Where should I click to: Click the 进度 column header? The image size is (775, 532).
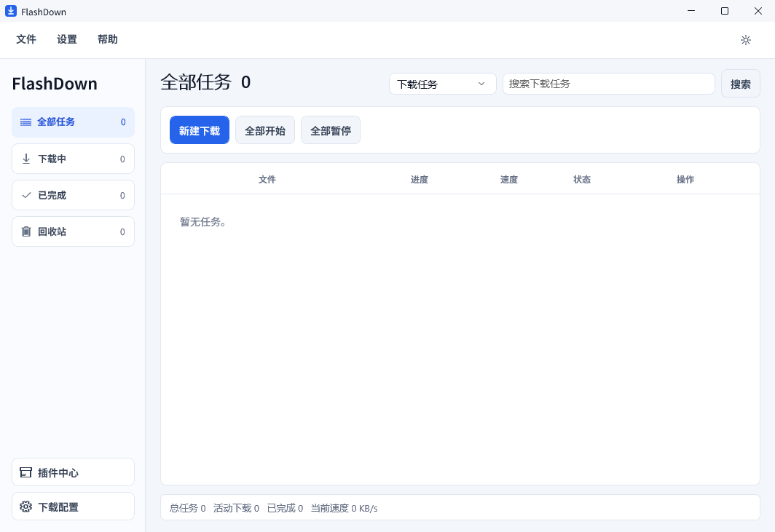[419, 179]
